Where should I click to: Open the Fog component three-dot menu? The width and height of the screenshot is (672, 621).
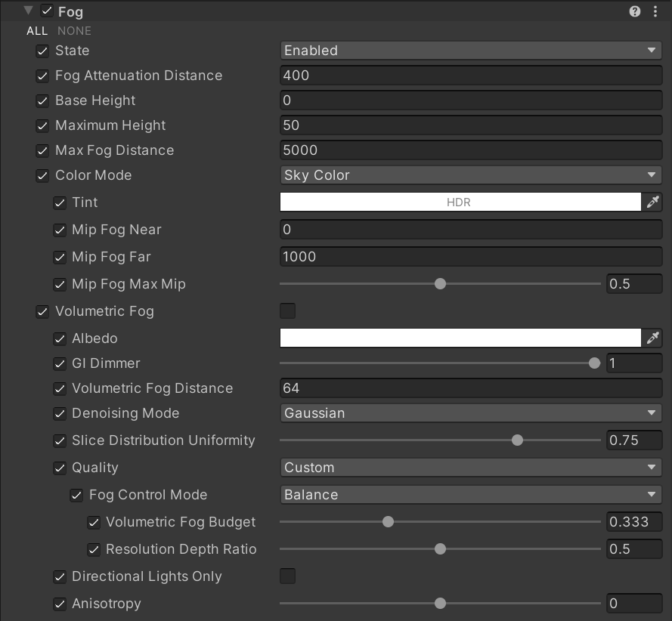point(655,11)
